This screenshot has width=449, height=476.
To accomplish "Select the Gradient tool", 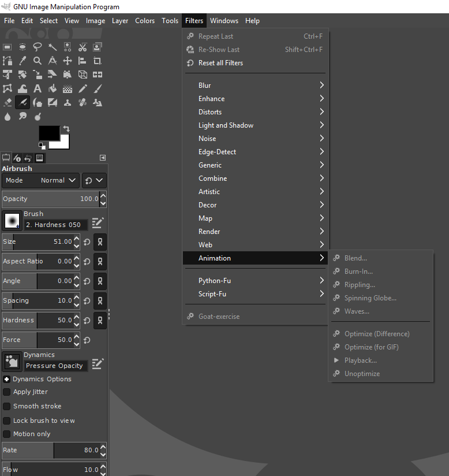I will (x=68, y=88).
